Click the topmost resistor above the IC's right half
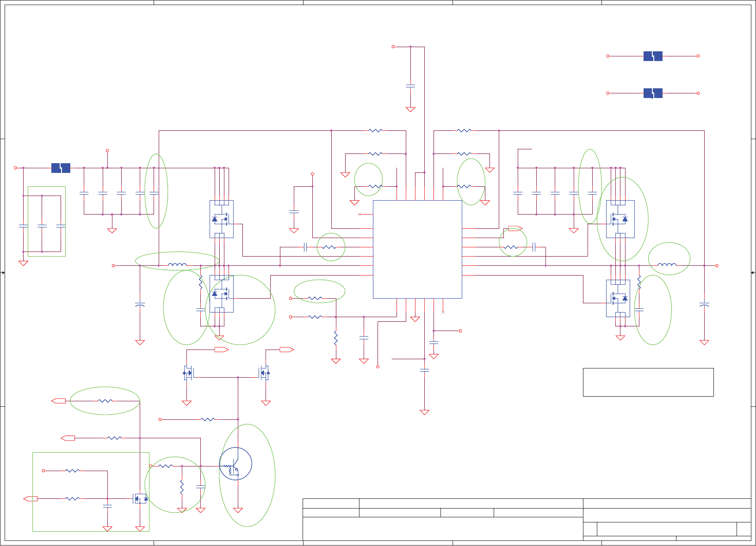The width and height of the screenshot is (756, 546). pos(464,131)
